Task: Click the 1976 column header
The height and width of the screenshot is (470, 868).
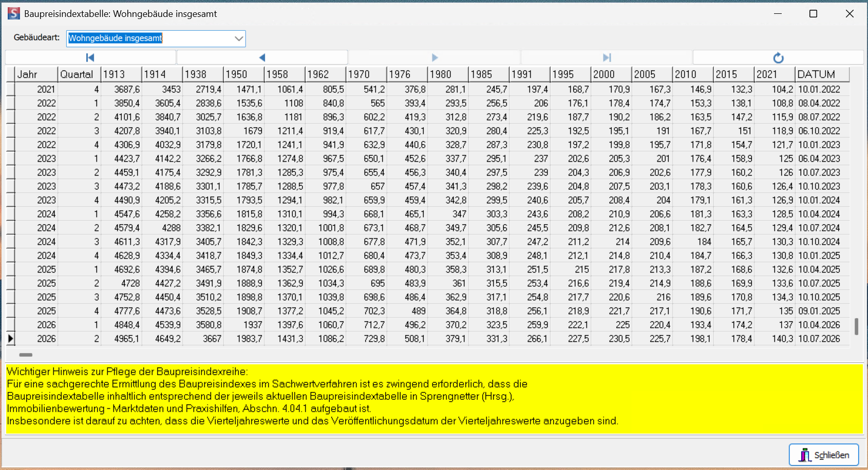Action: [407, 74]
